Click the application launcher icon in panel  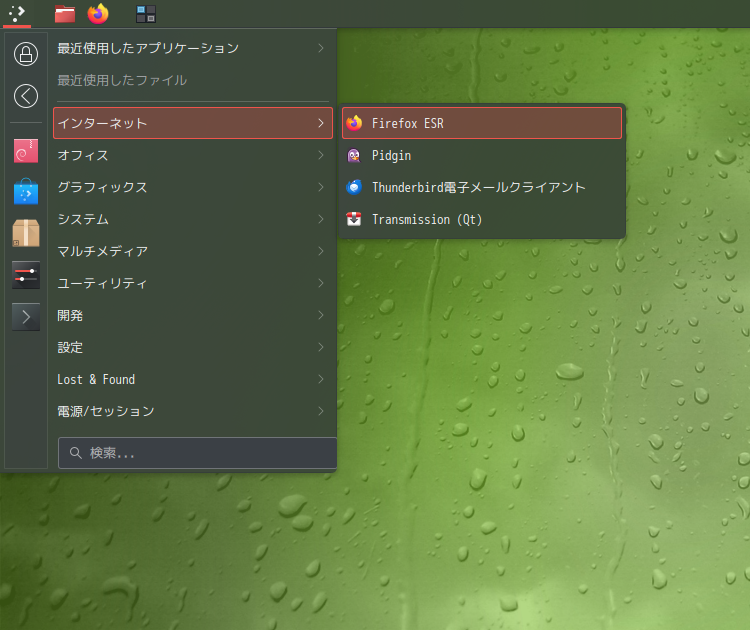(x=17, y=13)
